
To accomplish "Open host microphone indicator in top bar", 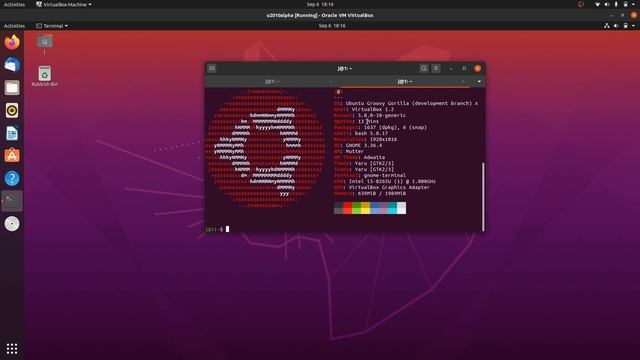I will [616, 4].
